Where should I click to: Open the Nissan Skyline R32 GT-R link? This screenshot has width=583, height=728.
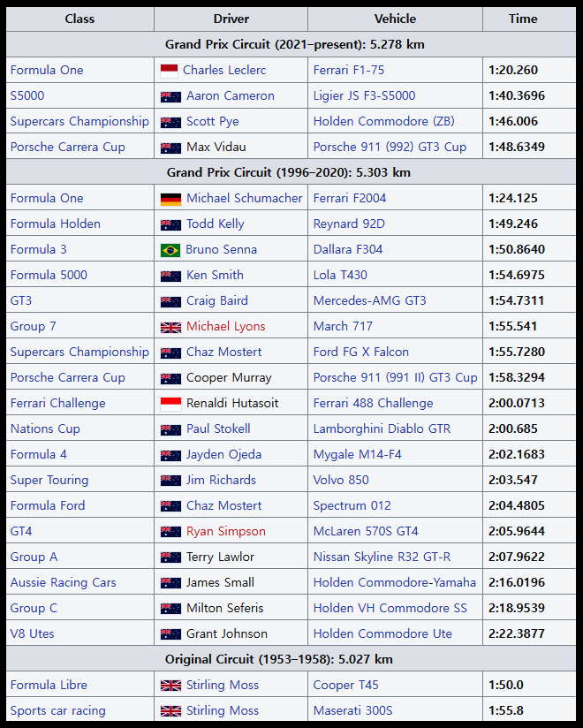coord(382,557)
